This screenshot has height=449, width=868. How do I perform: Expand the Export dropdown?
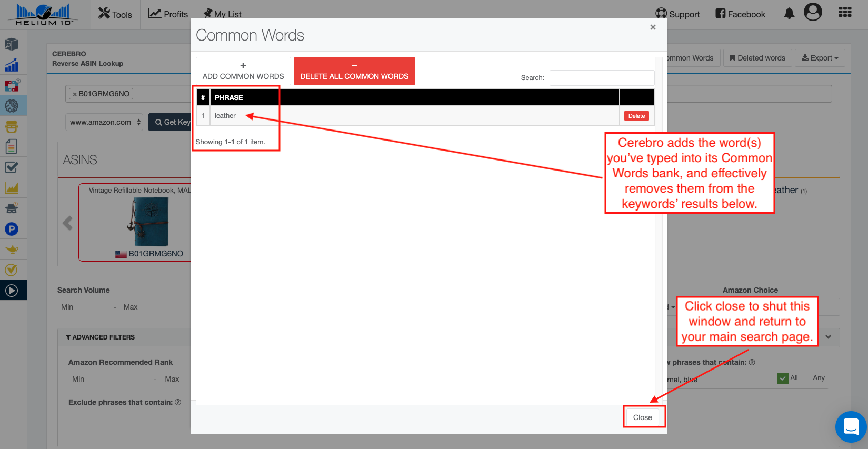click(820, 58)
